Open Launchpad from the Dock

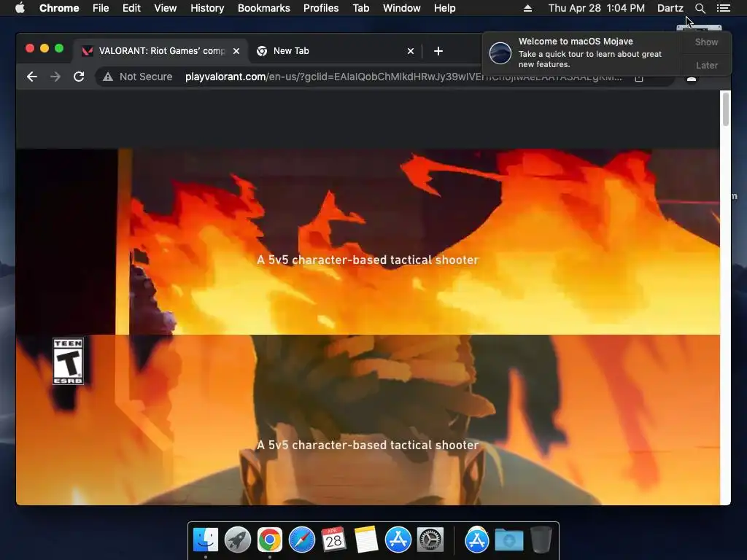click(238, 540)
